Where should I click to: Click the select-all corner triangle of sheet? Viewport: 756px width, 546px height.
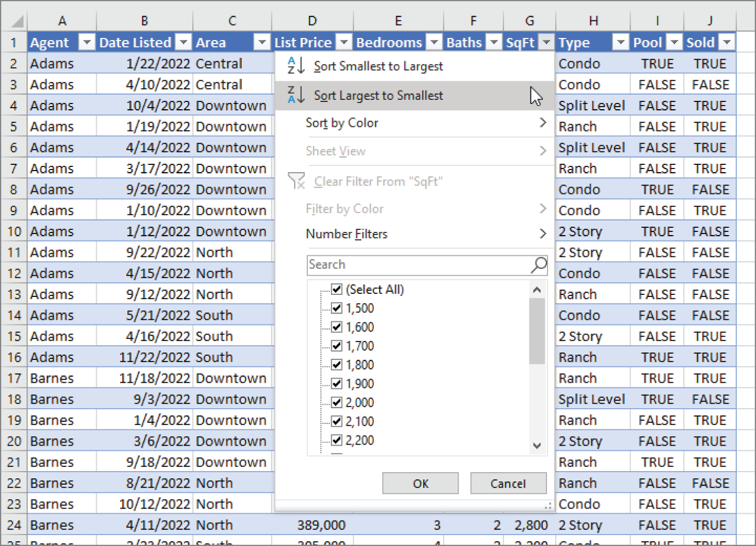[x=17, y=21]
